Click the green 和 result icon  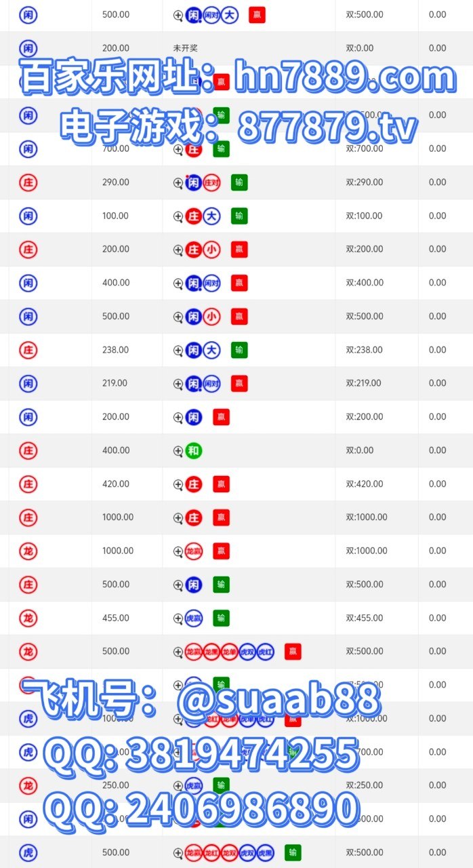click(194, 450)
